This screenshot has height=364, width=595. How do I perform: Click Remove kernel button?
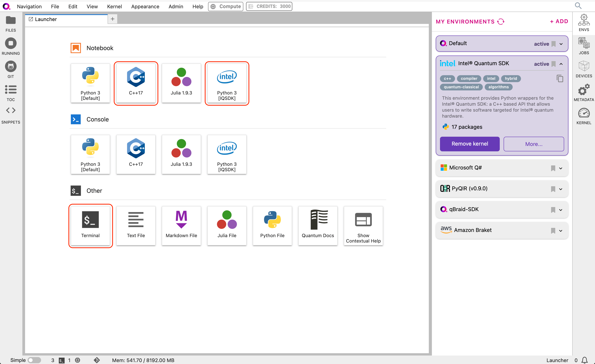(470, 144)
